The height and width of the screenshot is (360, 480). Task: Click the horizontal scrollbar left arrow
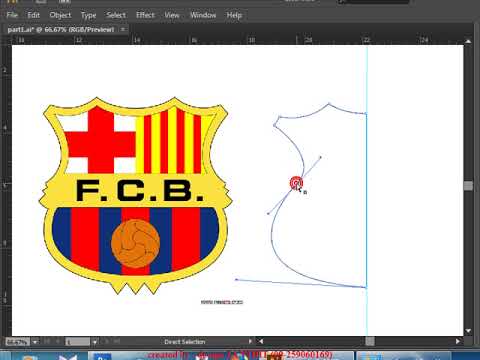(261, 341)
